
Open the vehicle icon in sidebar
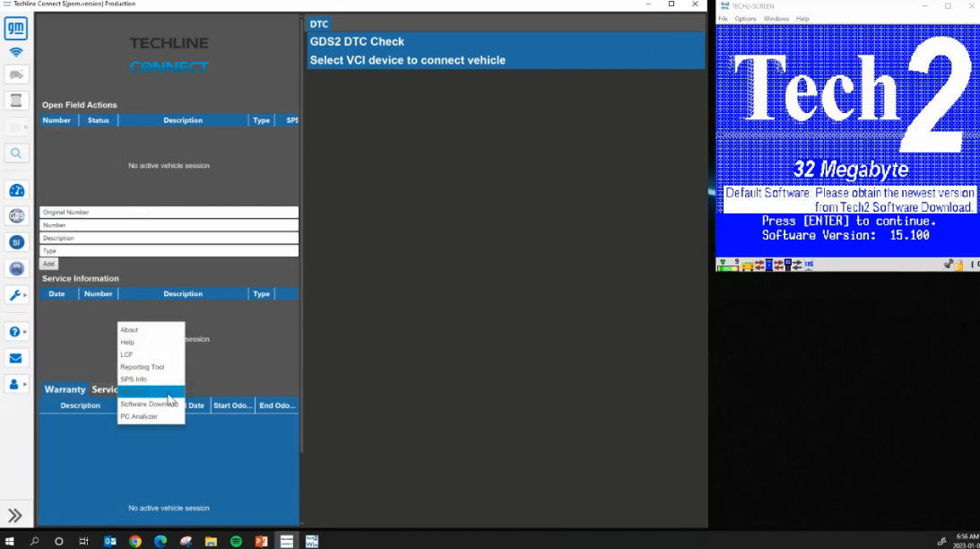click(x=16, y=75)
